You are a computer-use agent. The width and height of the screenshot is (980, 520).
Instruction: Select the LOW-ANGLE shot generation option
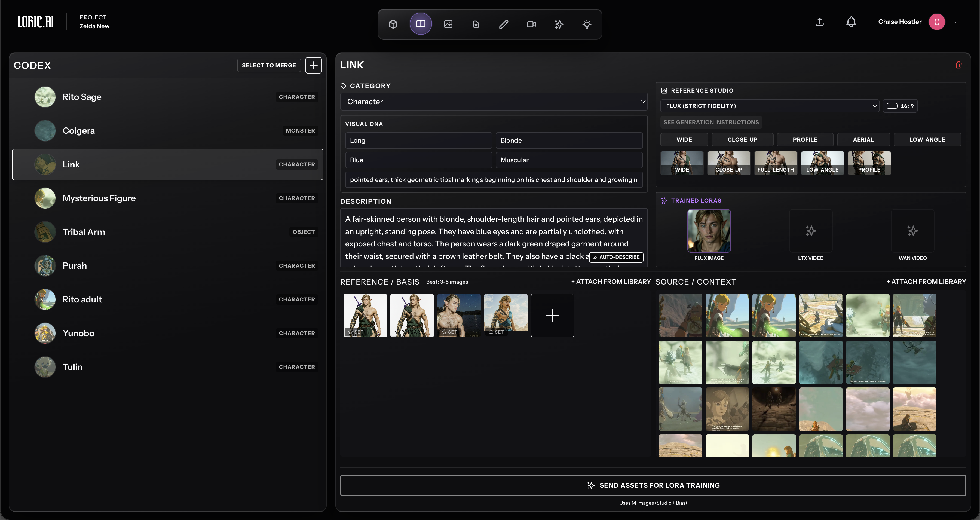[x=927, y=140]
